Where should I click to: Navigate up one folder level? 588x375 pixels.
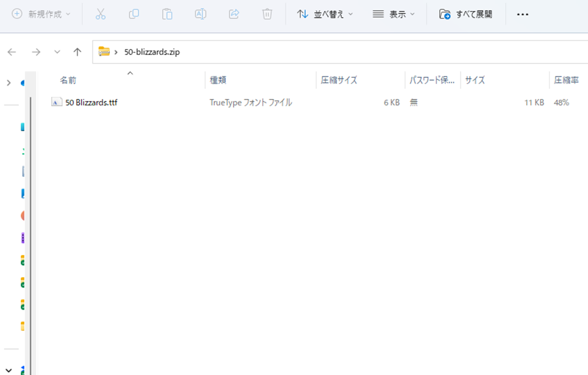coord(77,52)
